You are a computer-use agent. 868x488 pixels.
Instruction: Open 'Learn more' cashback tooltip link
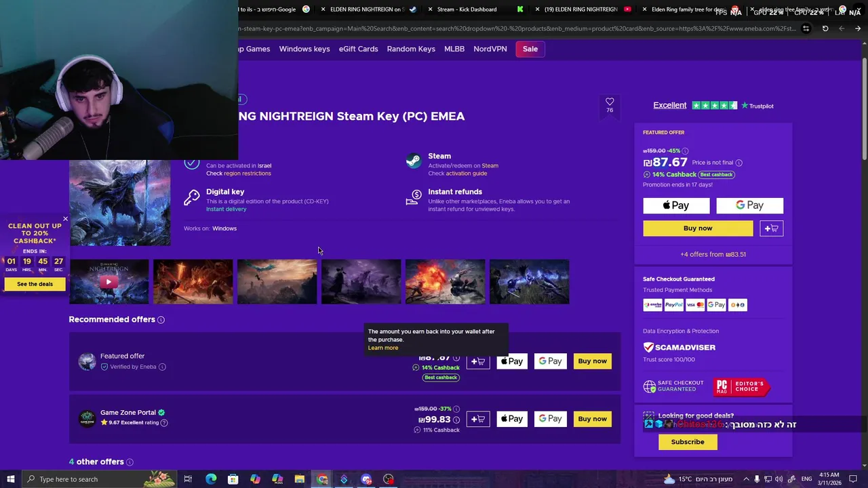point(383,348)
